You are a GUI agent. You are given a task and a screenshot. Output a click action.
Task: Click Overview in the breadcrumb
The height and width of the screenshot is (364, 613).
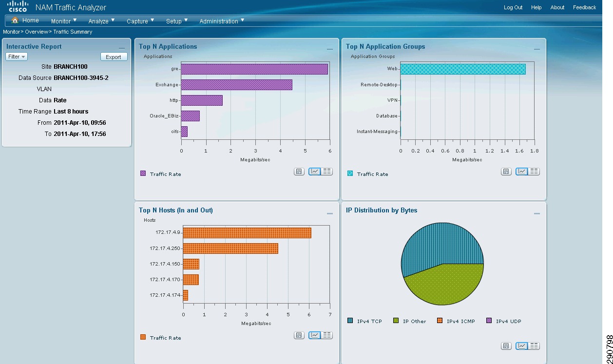click(x=37, y=32)
